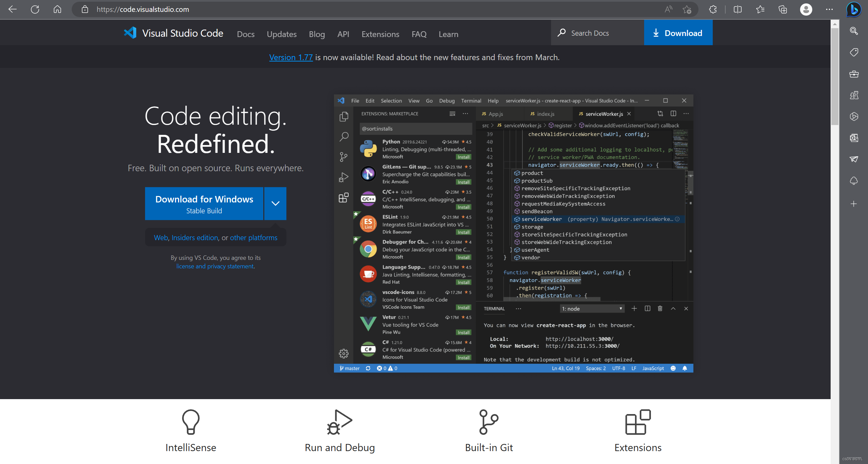Open the user profile avatar
Image resolution: width=868 pixels, height=464 pixels.
[806, 10]
